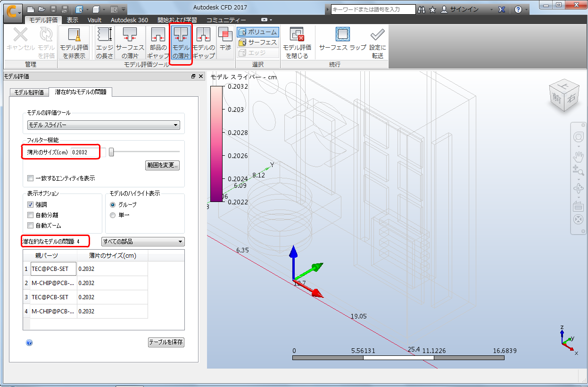Click the pink color legend bar

(x=216, y=144)
